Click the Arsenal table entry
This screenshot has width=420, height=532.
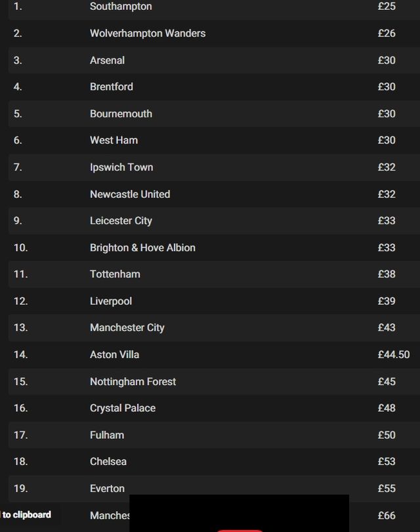pos(107,60)
